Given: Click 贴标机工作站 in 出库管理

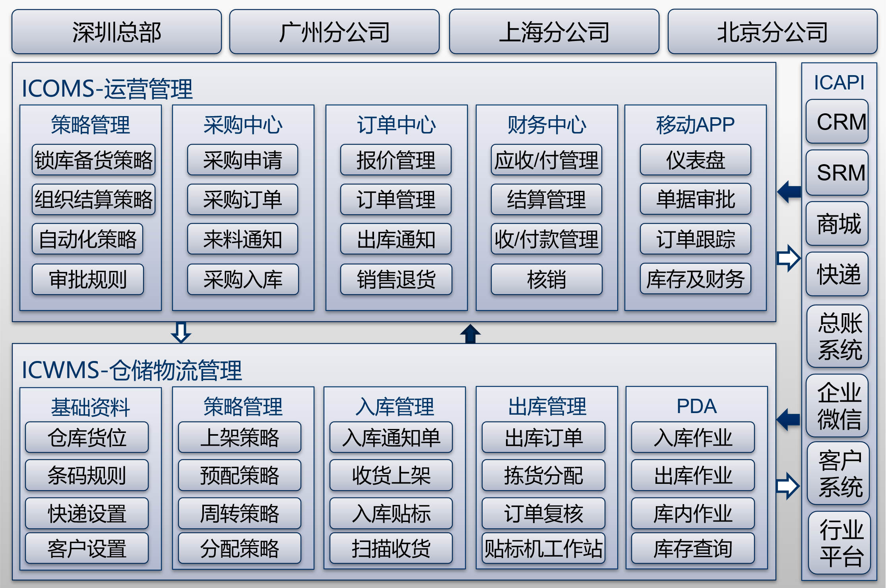Looking at the screenshot, I should pyautogui.click(x=543, y=548).
